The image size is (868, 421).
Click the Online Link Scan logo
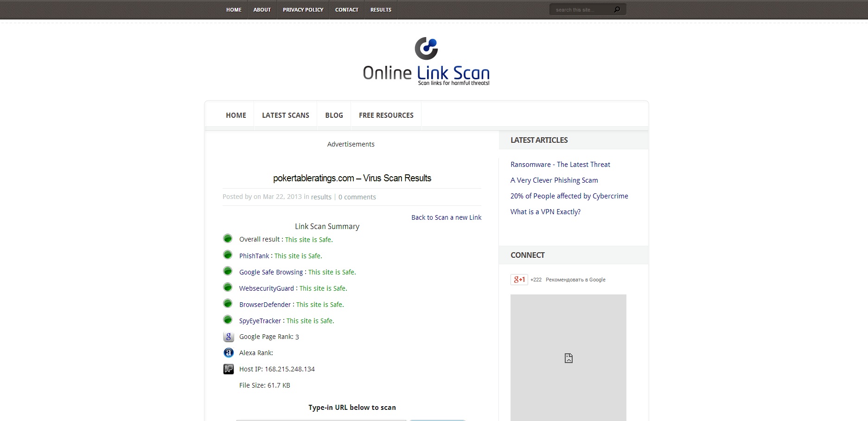pos(426,62)
